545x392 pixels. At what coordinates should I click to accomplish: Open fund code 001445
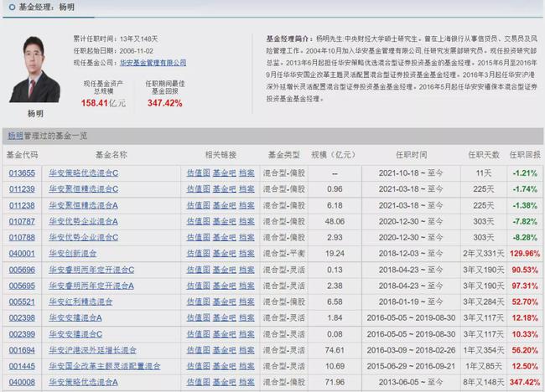(x=22, y=366)
